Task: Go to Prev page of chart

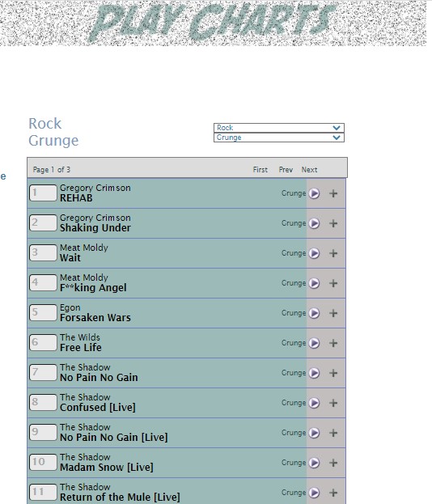Action: pyautogui.click(x=286, y=170)
